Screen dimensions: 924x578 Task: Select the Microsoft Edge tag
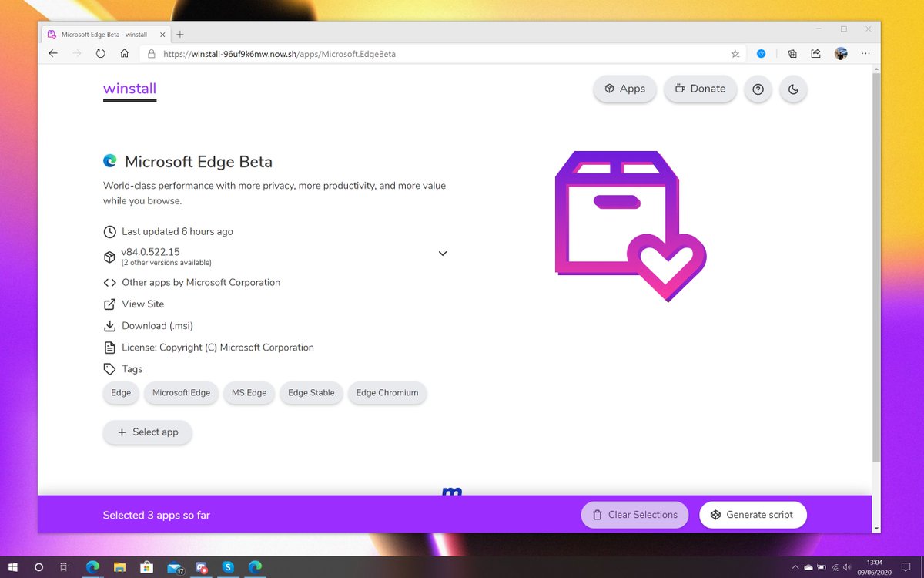click(181, 393)
